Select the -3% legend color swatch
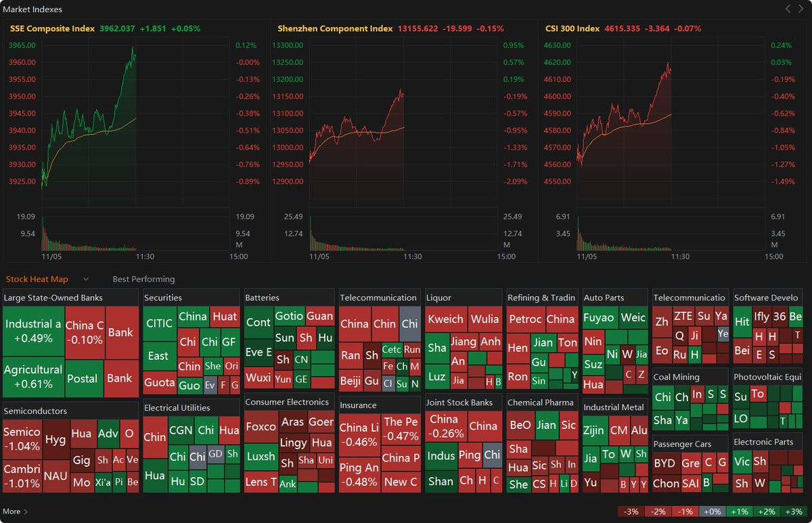The width and height of the screenshot is (812, 523). click(631, 511)
